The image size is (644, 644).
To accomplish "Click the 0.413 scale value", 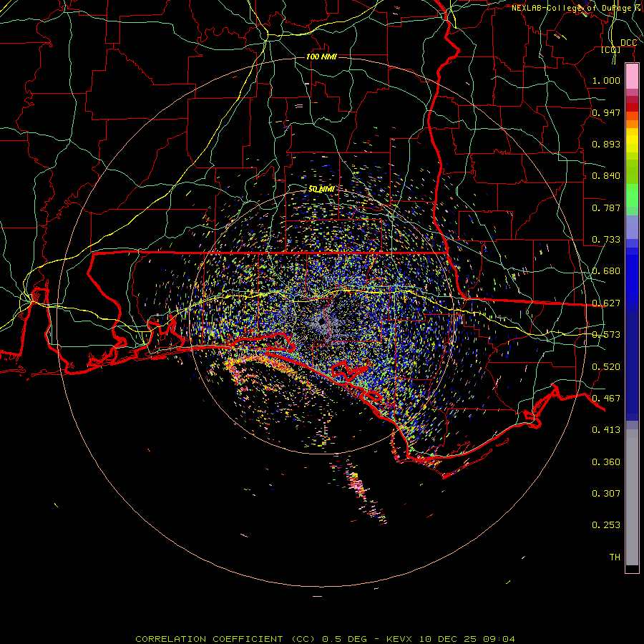I will [x=606, y=430].
